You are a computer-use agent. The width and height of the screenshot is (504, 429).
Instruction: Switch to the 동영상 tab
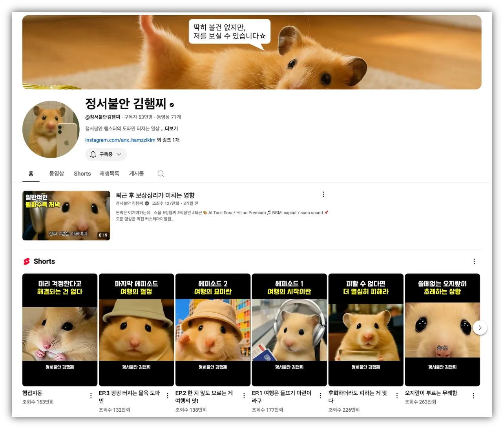point(57,173)
